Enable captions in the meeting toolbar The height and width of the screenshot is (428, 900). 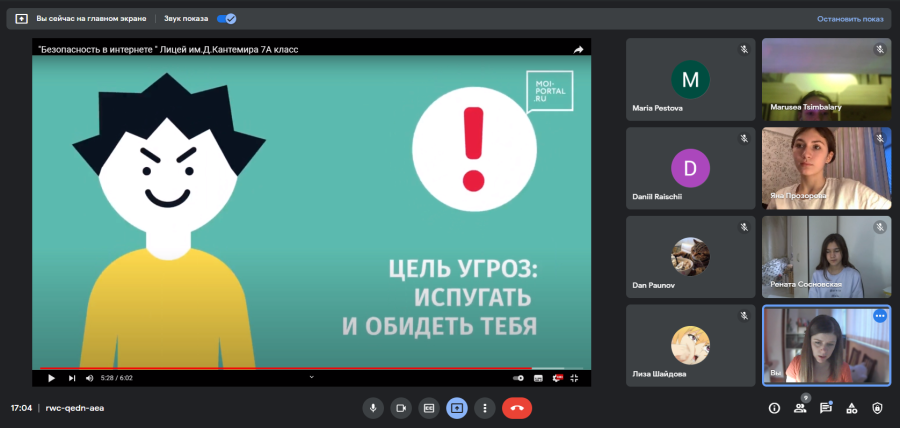[x=429, y=408]
